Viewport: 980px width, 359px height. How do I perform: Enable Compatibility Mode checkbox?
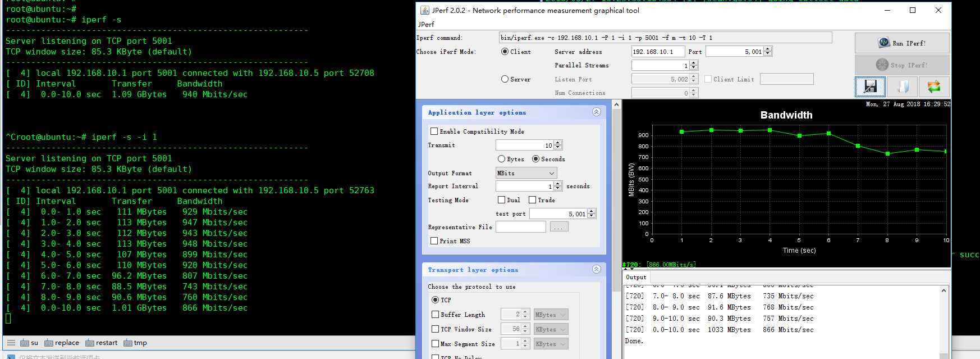point(434,131)
